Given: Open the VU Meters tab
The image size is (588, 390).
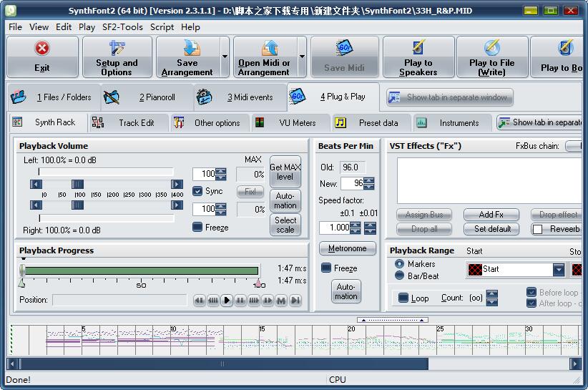Looking at the screenshot, I should click(x=290, y=123).
